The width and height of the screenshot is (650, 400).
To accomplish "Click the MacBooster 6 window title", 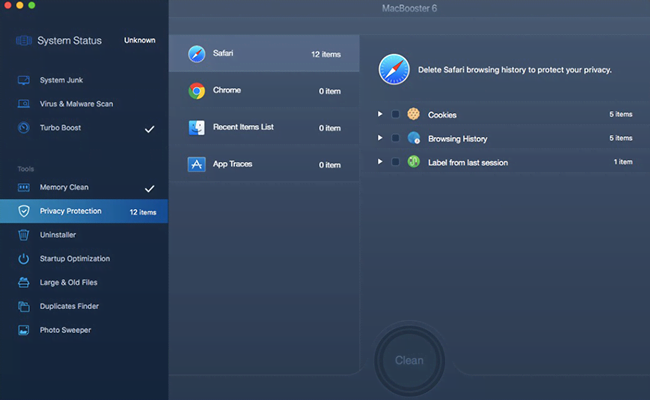I will (409, 8).
